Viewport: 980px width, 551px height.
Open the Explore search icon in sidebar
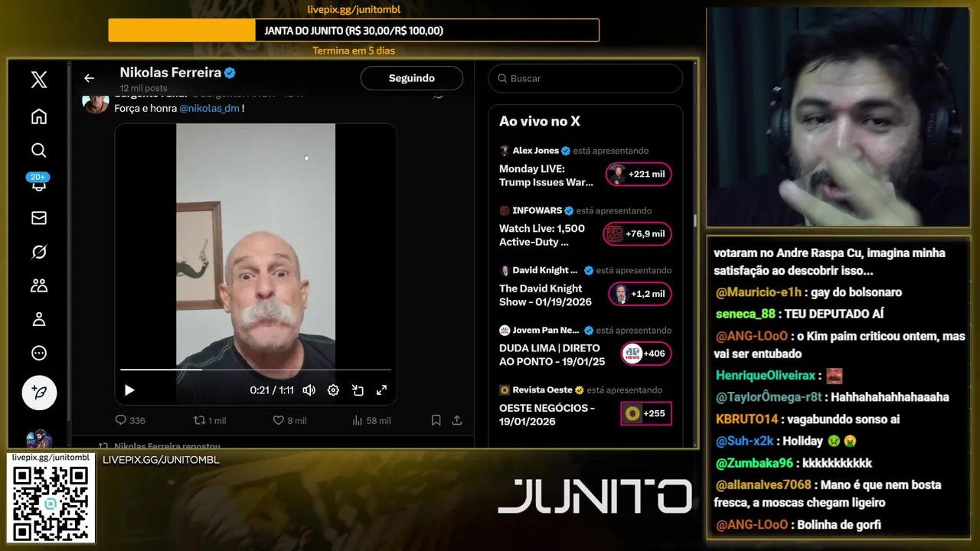[x=39, y=150]
